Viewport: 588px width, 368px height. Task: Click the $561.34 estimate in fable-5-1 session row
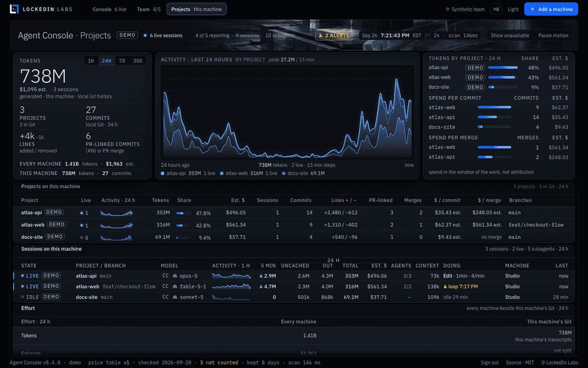coord(377,287)
